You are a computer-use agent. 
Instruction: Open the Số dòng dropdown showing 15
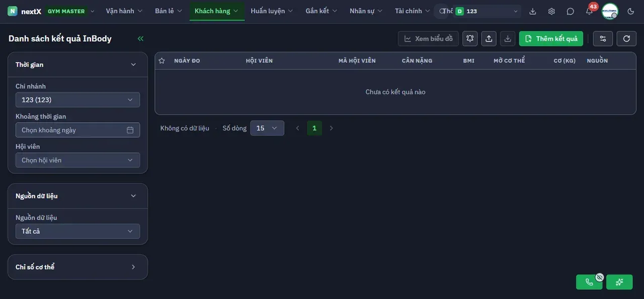pos(267,128)
